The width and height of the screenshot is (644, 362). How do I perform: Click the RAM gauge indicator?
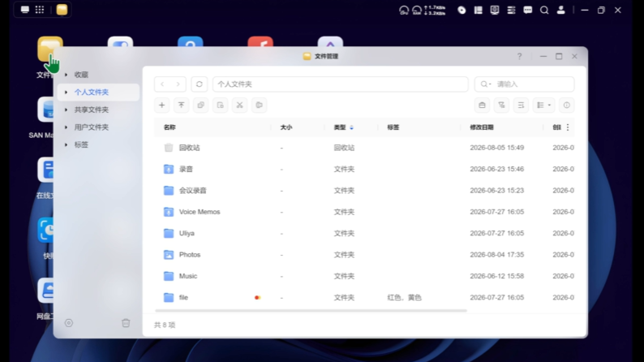(417, 11)
